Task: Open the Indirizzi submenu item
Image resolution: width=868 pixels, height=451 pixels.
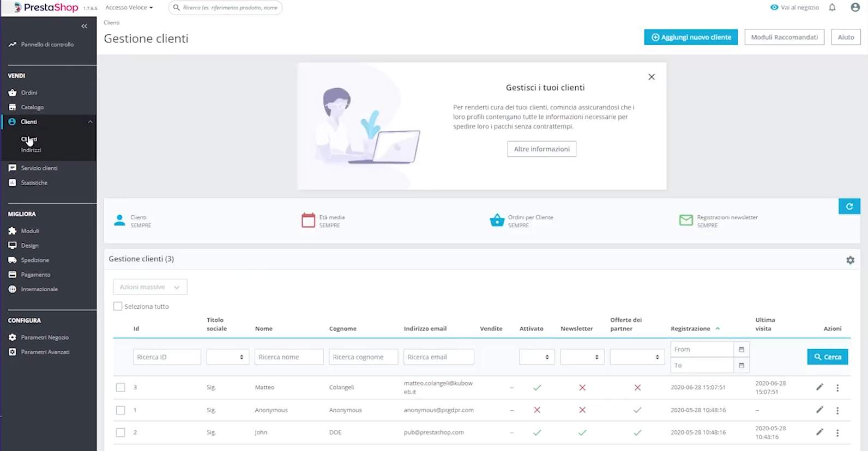Action: point(31,150)
